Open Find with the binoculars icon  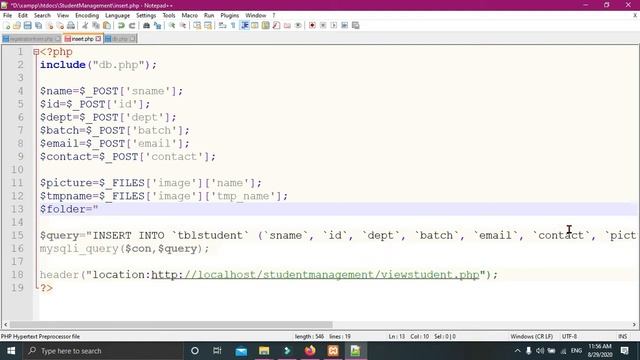146,25
